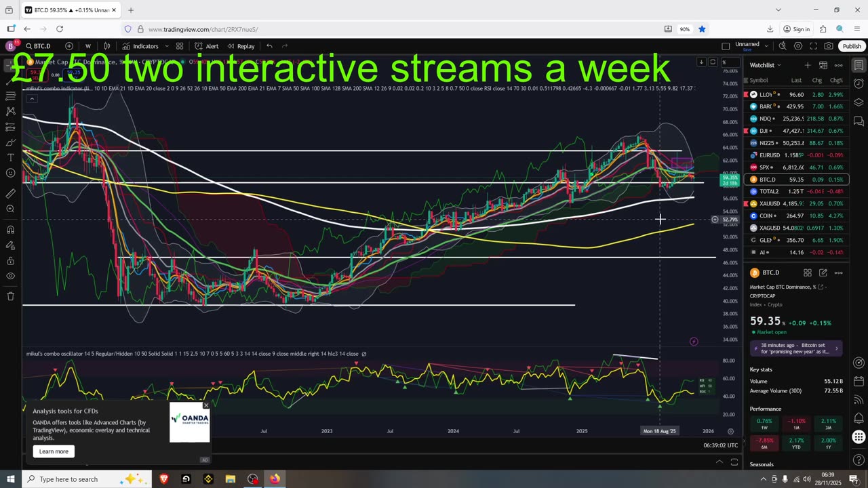This screenshot has width=868, height=488.
Task: Select the 6M performance tile
Action: click(764, 443)
